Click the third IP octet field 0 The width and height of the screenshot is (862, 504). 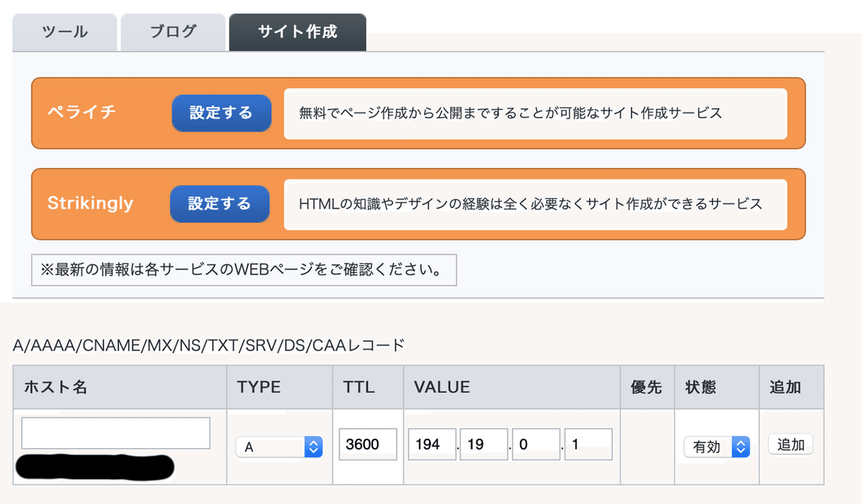click(x=535, y=444)
